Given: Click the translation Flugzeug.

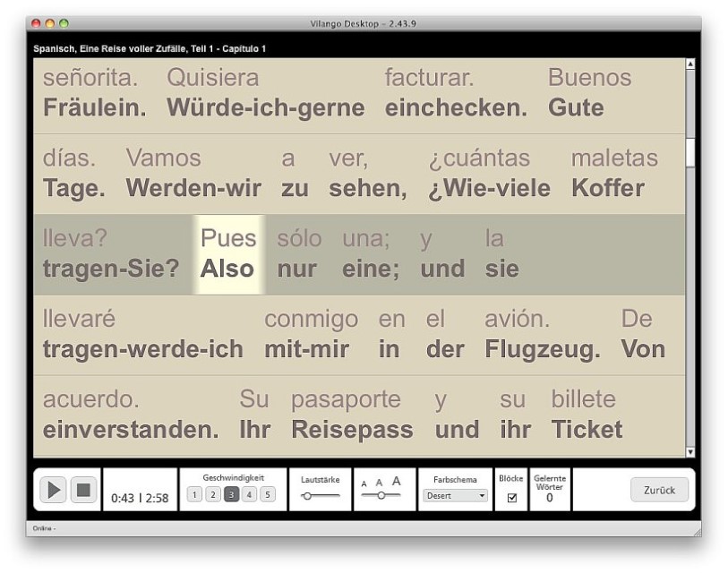Looking at the screenshot, I should 543,350.
